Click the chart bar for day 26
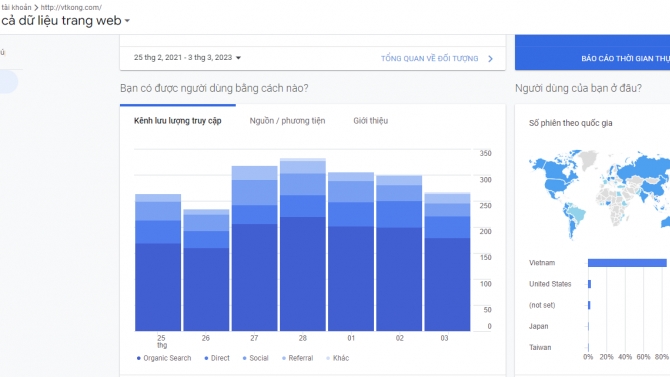The image size is (670, 377). (x=206, y=270)
